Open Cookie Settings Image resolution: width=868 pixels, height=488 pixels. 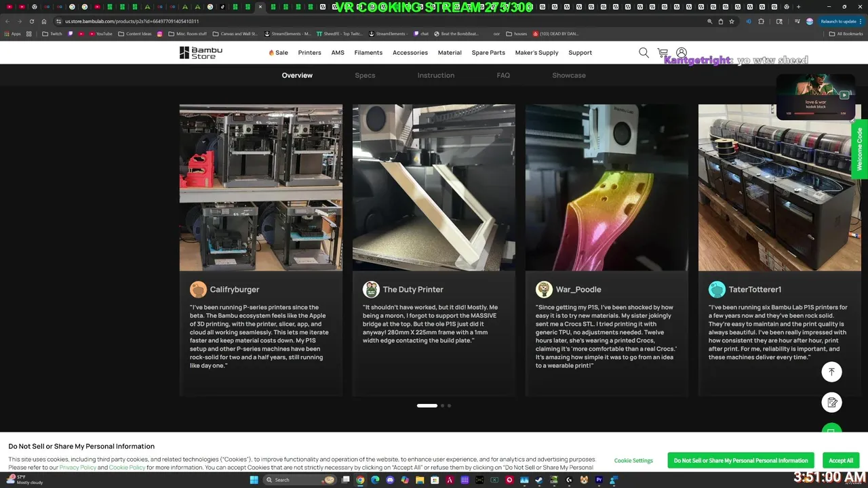click(x=633, y=460)
